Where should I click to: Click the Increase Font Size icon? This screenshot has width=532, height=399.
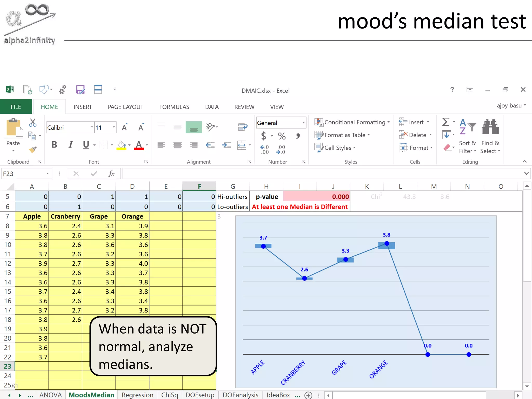(125, 127)
